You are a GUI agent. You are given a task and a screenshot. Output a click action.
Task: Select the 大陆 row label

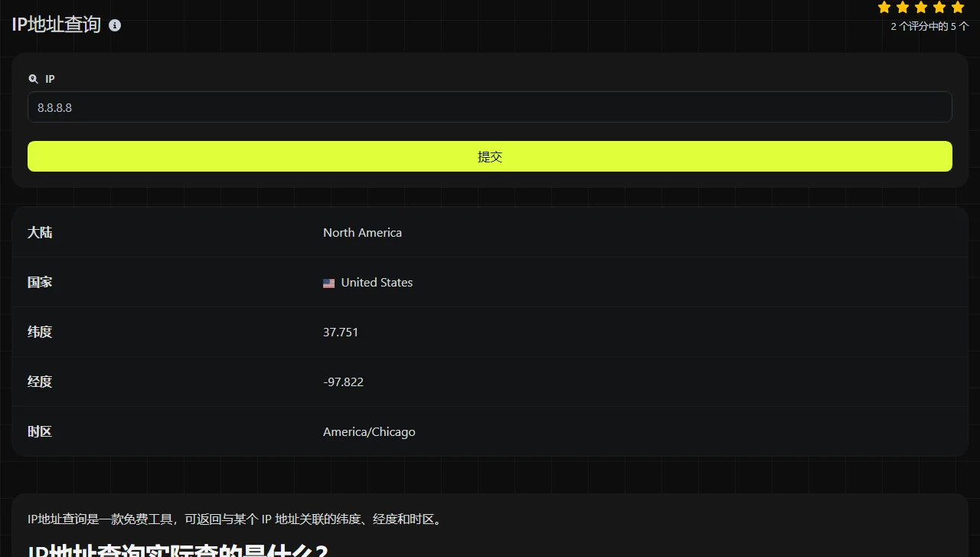pyautogui.click(x=40, y=233)
